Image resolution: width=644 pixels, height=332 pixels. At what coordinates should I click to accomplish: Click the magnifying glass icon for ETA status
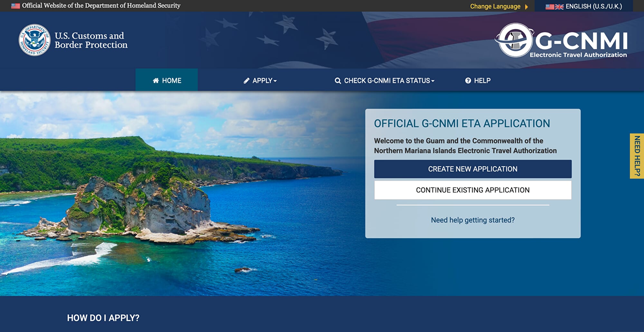[337, 81]
